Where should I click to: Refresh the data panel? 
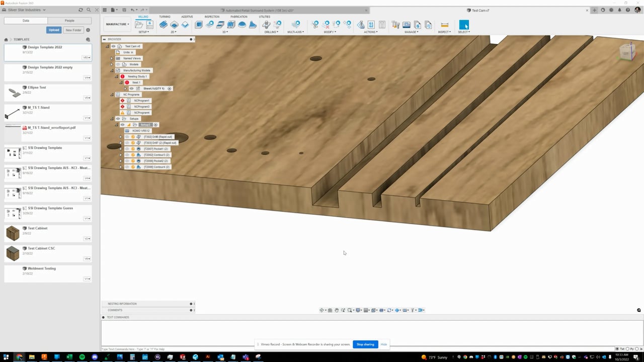[80, 10]
